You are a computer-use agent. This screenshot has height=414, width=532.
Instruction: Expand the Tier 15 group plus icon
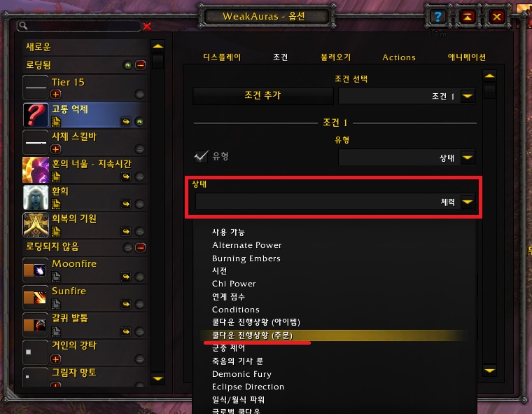click(x=56, y=94)
